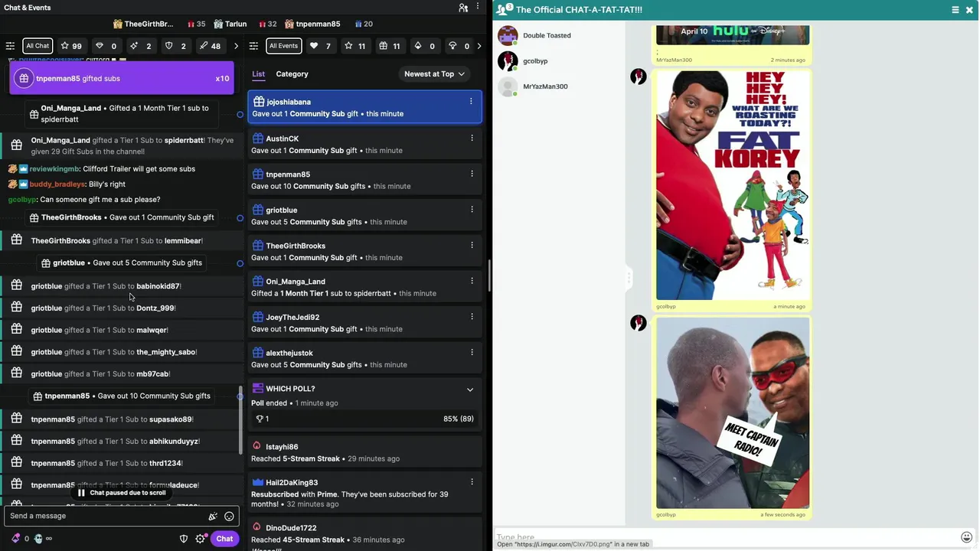Viewport: 980px width, 551px height.
Task: Click username buddy_bradleys in chat
Action: [x=57, y=184]
